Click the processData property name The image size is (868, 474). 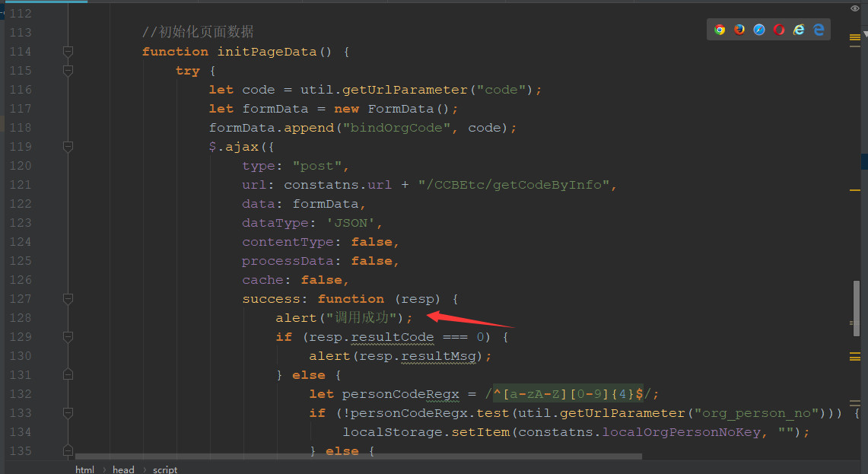coord(288,261)
